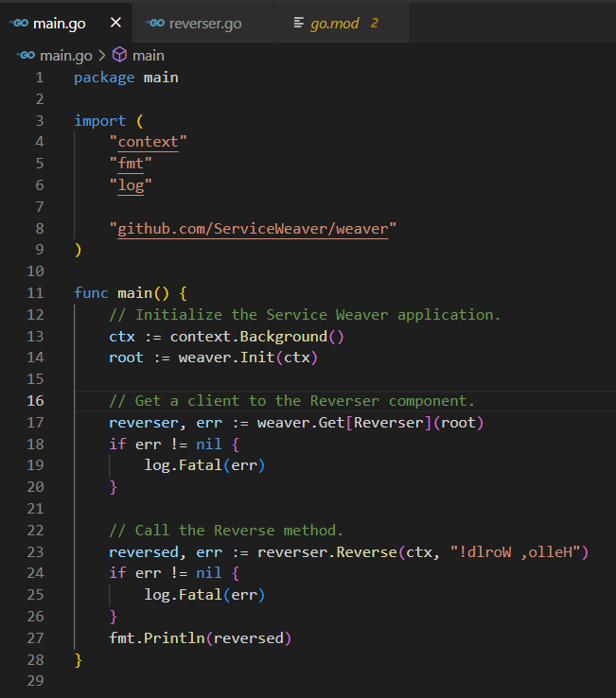Click the Go file icon in breadcrumb
Screen dimensions: 616x698
coord(26,56)
